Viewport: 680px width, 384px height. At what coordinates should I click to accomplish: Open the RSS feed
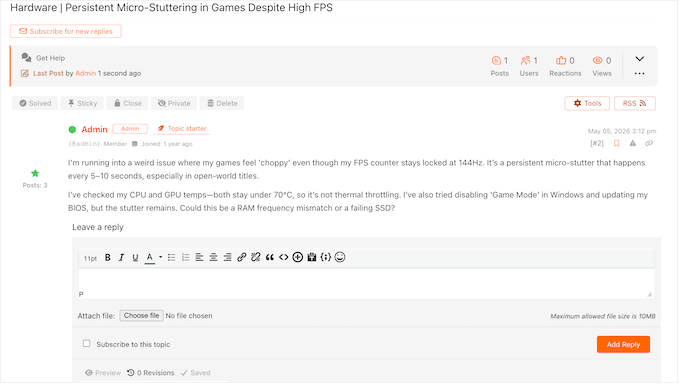tap(635, 104)
